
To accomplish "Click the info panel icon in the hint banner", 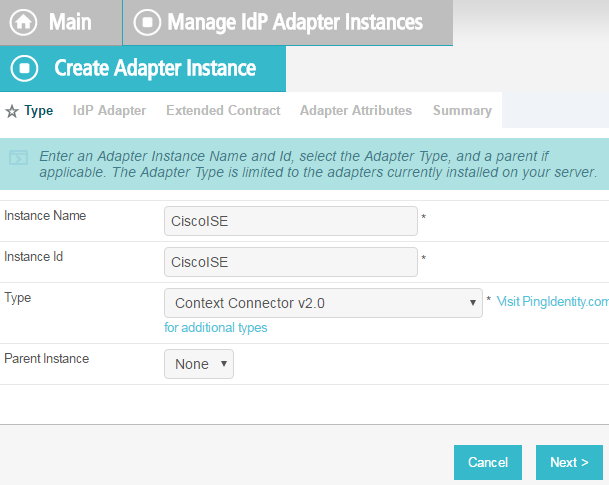I will click(x=18, y=158).
